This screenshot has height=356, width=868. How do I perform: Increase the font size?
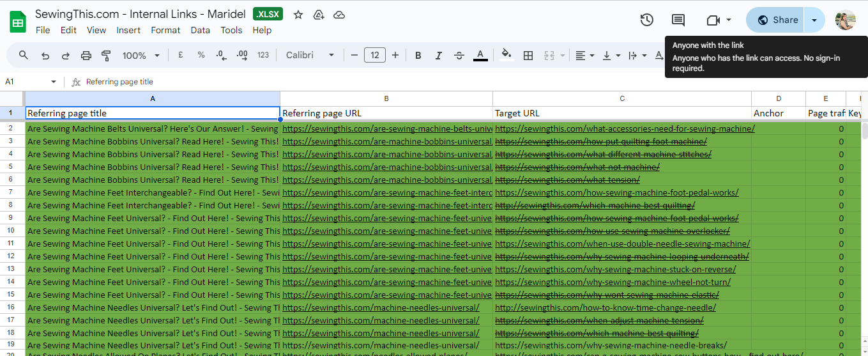[x=395, y=56]
